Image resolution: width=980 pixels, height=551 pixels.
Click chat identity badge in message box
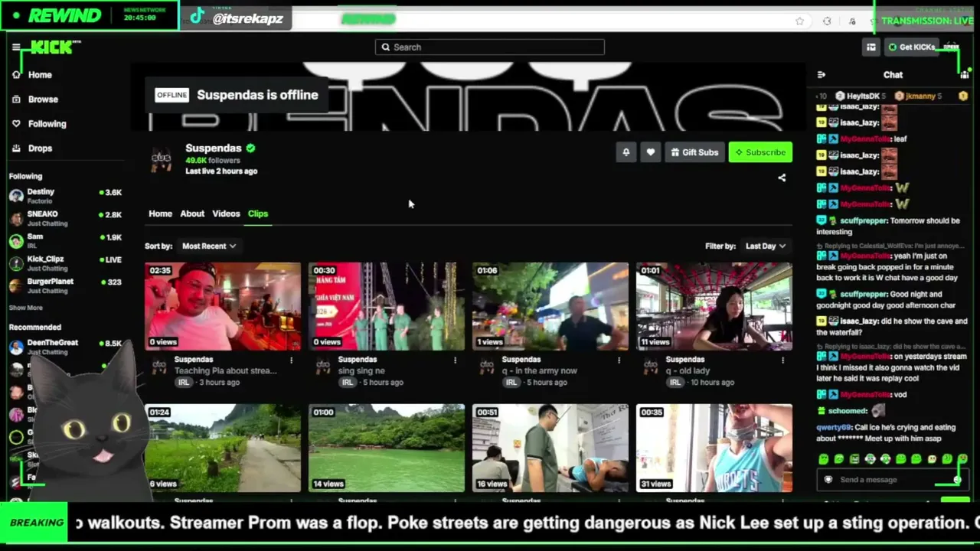[828, 480]
